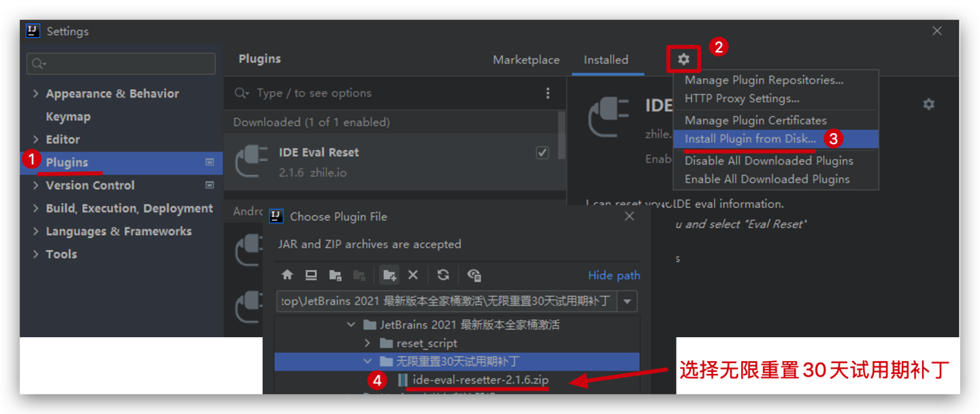This screenshot has height=414, width=980.
Task: Switch to the Marketplace tab
Action: click(526, 60)
